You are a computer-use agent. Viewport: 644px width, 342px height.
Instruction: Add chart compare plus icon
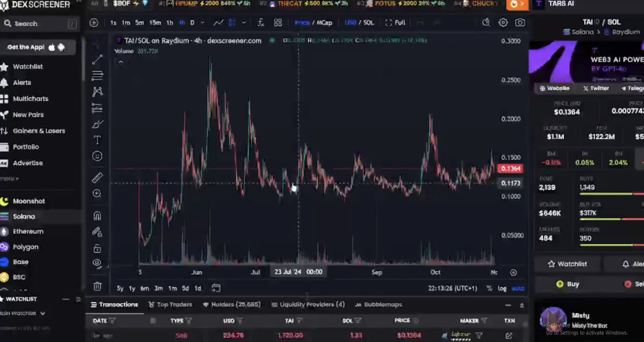click(94, 22)
